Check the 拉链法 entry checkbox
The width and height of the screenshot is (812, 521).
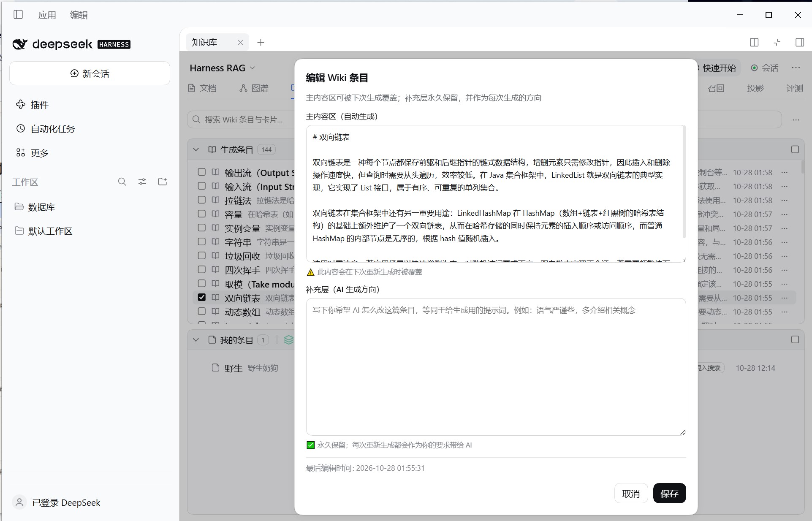(202, 200)
